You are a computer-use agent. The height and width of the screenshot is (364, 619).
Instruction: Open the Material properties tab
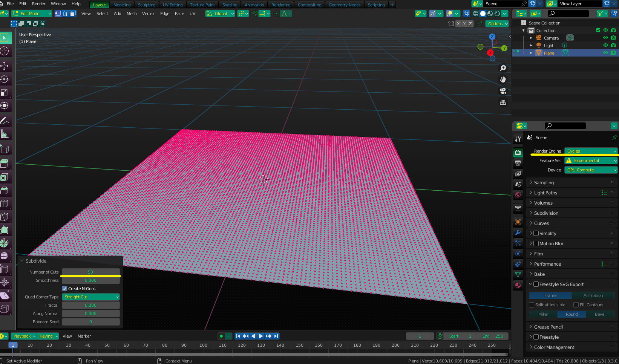(518, 285)
